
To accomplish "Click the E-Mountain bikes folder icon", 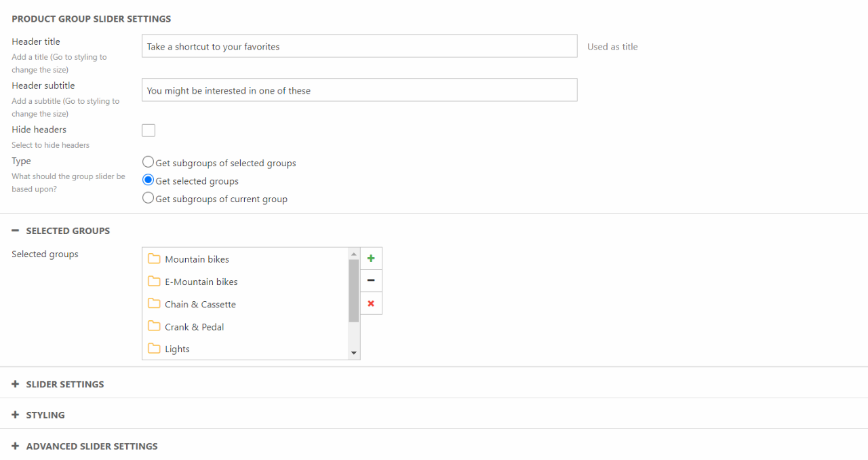I will tap(154, 281).
